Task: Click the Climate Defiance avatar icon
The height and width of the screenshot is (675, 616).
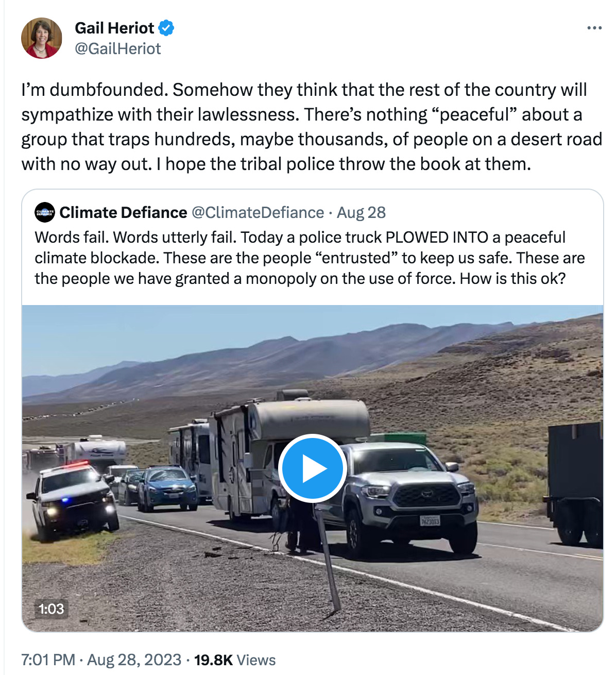Action: 45,212
